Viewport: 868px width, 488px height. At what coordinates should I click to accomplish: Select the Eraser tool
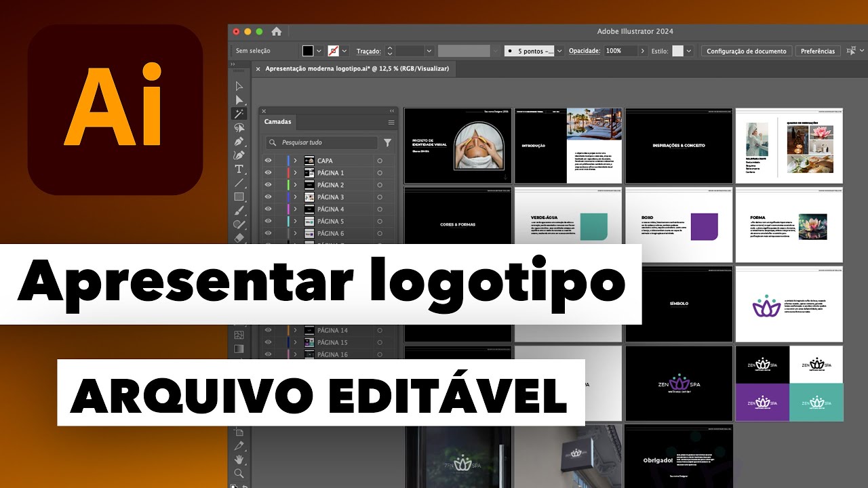[239, 238]
